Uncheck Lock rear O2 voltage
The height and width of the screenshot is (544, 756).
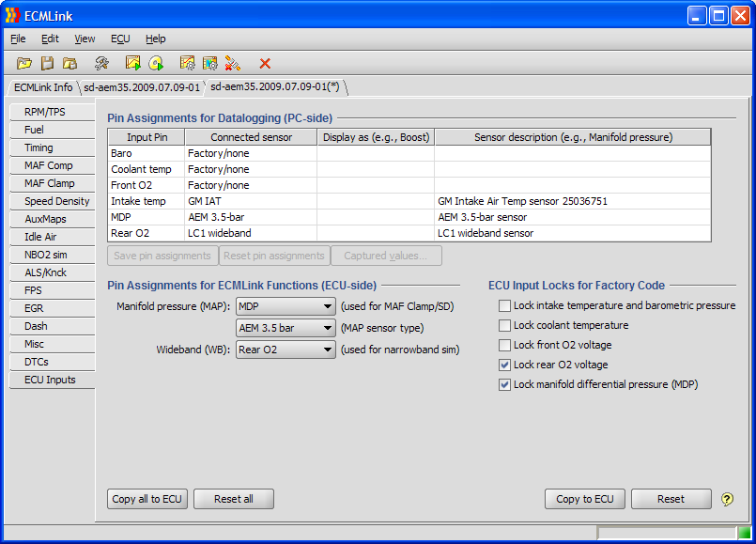505,365
